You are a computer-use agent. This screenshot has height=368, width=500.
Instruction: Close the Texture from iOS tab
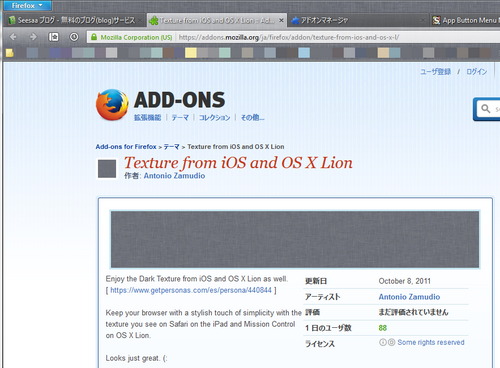click(281, 20)
